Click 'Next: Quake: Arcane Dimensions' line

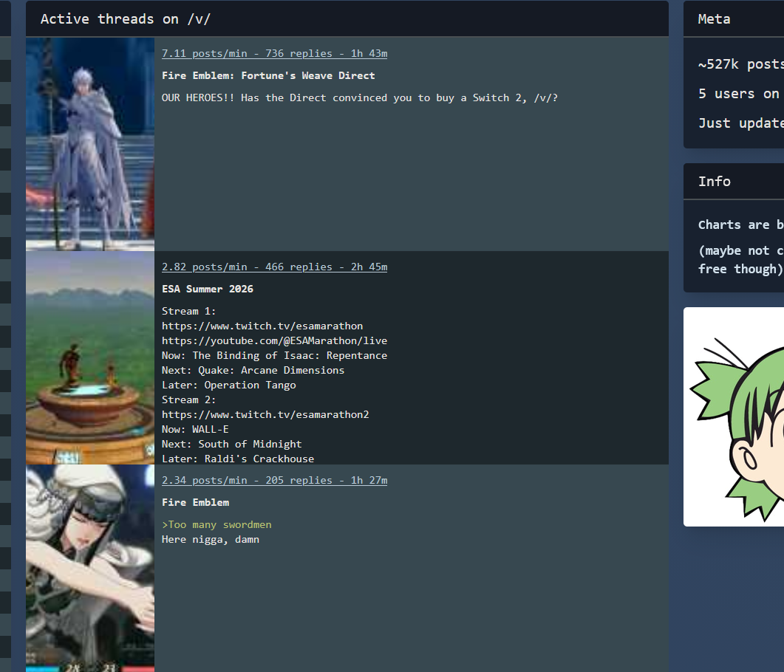pos(253,370)
